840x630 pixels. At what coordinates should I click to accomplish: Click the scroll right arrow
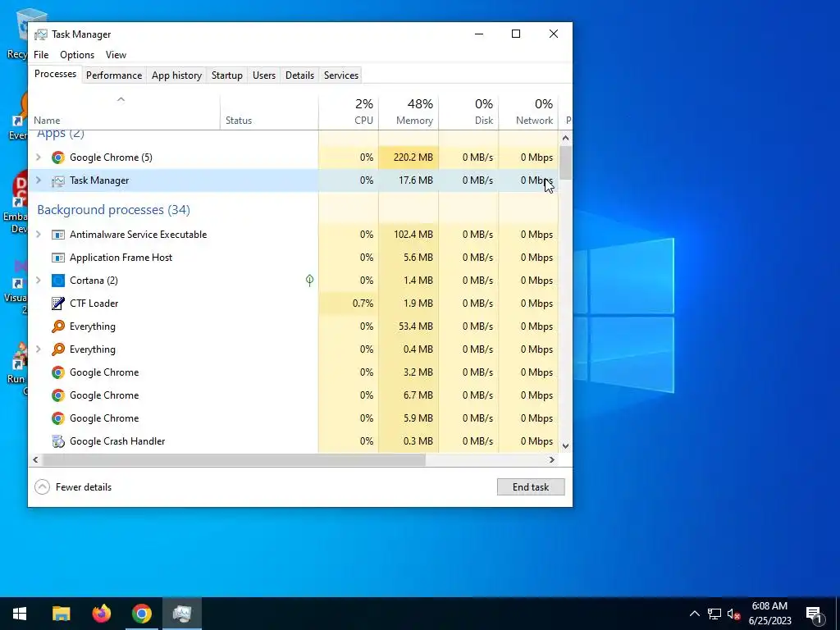pyautogui.click(x=552, y=460)
